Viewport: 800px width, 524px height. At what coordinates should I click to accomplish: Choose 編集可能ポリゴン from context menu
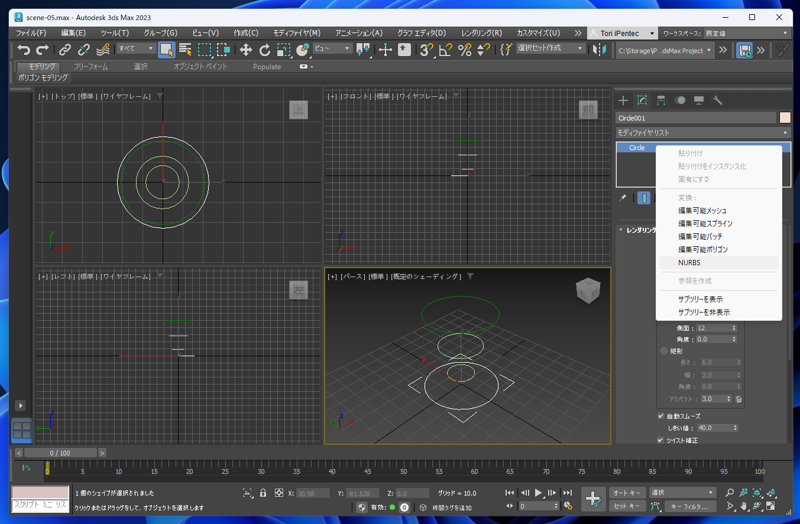718,249
